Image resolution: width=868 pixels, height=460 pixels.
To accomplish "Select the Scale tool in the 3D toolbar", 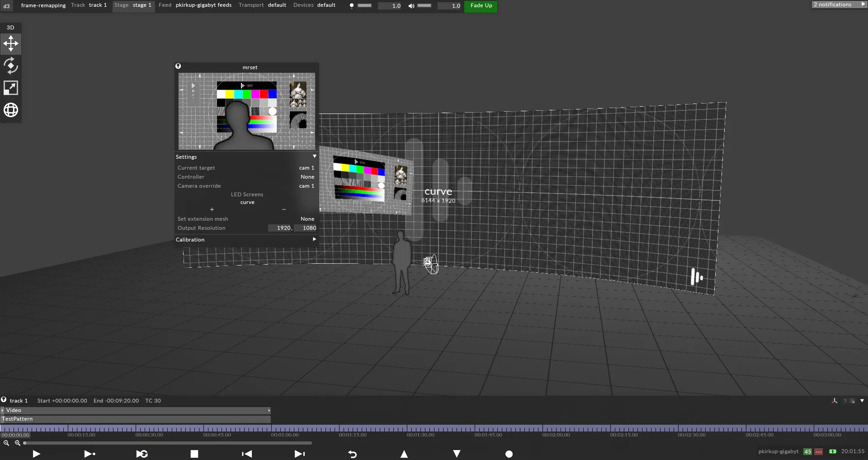I will pyautogui.click(x=10, y=87).
